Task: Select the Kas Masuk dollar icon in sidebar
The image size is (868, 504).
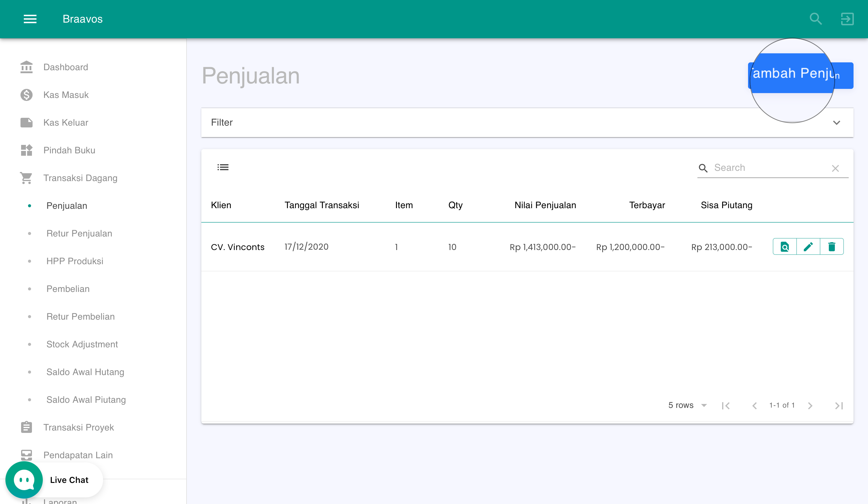Action: [x=26, y=95]
